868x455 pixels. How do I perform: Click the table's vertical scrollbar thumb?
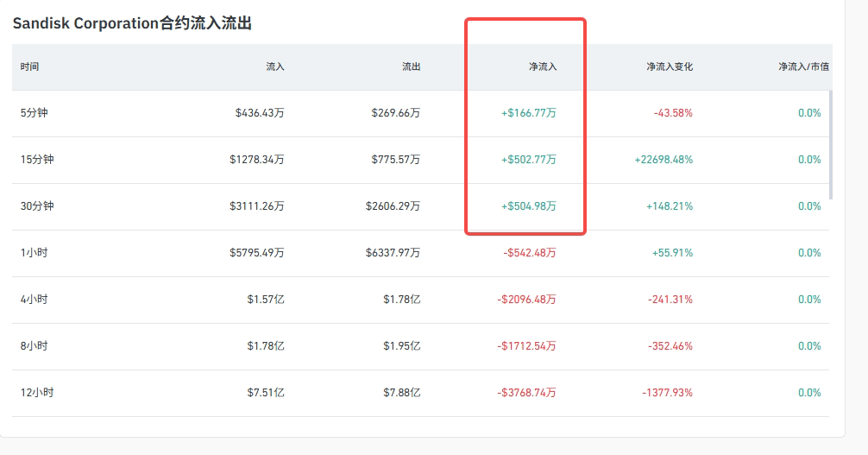[831, 144]
